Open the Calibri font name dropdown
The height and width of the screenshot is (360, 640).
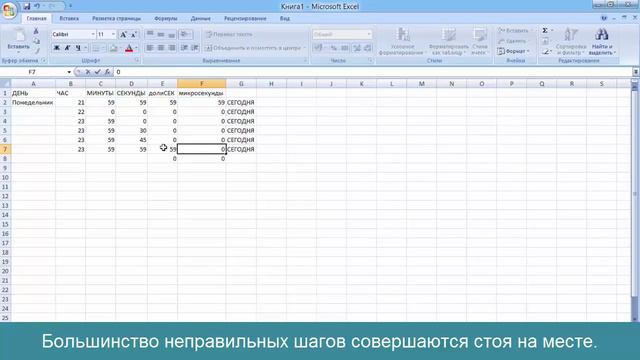pyautogui.click(x=93, y=34)
